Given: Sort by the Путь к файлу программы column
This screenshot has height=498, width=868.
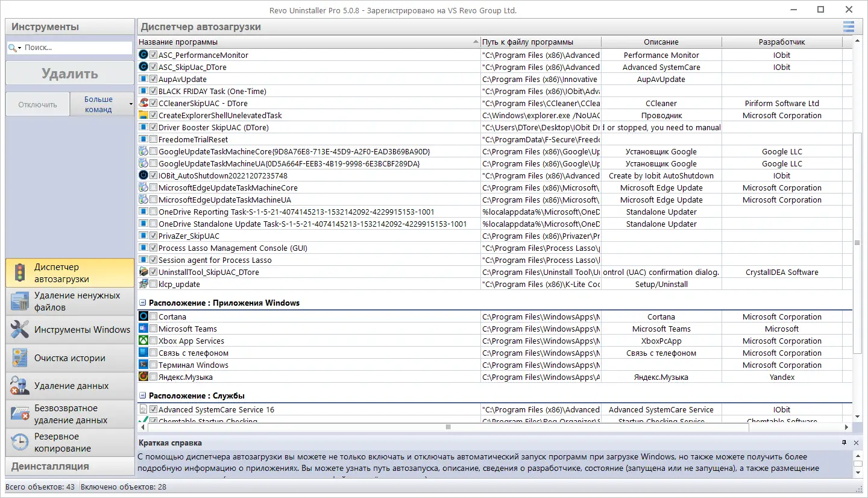Looking at the screenshot, I should pos(541,42).
